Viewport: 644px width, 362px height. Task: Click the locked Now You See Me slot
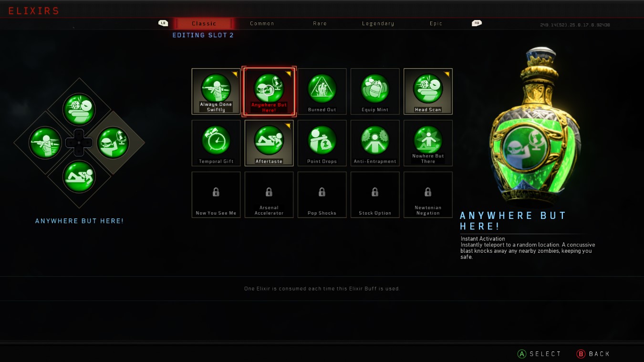click(x=216, y=195)
